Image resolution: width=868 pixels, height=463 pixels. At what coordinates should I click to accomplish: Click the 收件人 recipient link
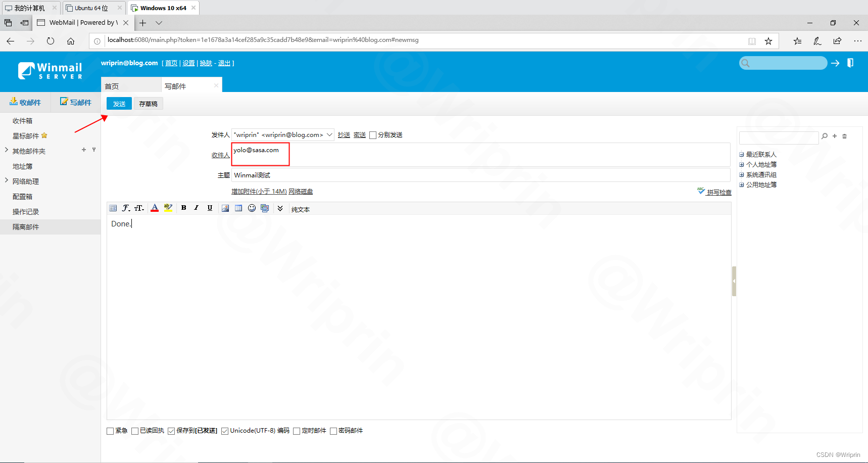(x=221, y=155)
